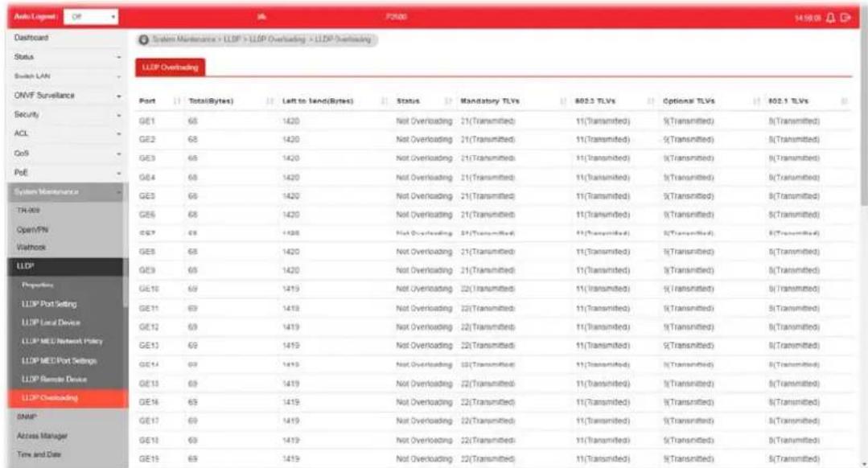Click port cell GE8
The height and width of the screenshot is (468, 868).
tap(146, 252)
